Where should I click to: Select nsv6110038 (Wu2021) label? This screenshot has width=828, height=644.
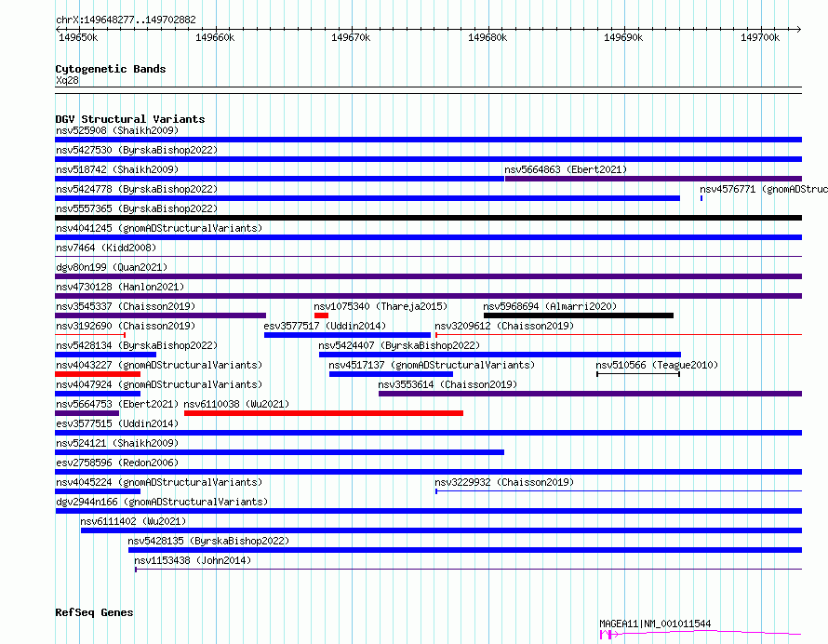click(236, 404)
